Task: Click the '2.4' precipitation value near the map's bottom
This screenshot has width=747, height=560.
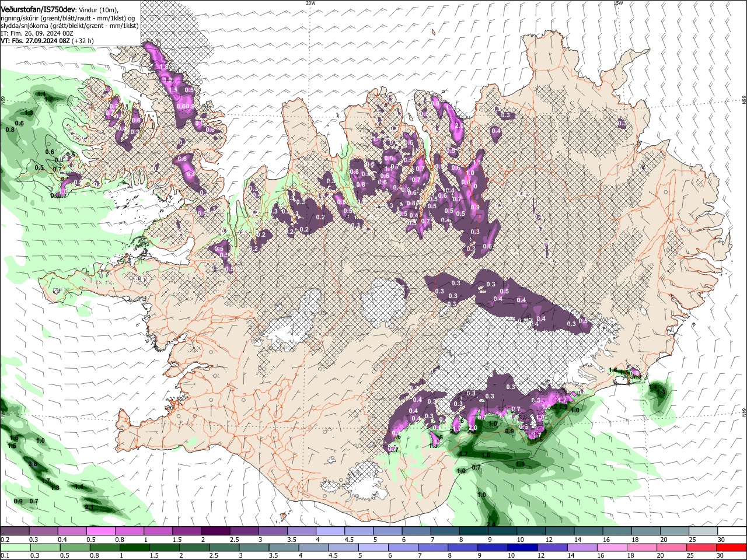Action: pos(491,523)
